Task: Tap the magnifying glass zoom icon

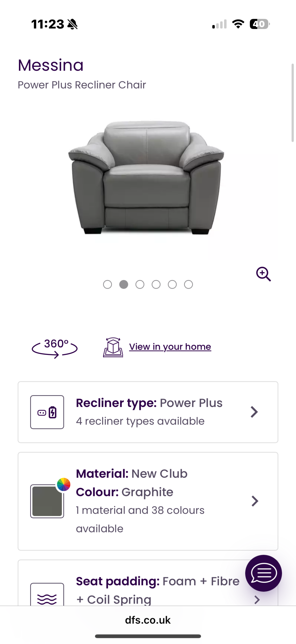Action: pyautogui.click(x=263, y=274)
